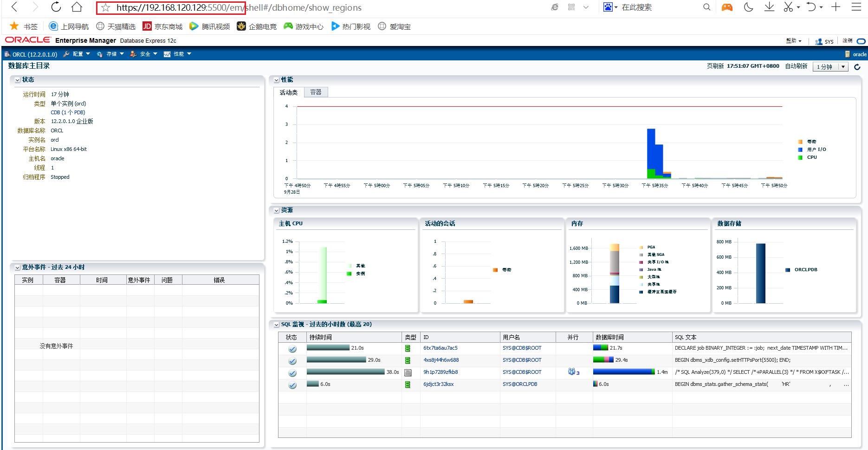The image size is (868, 450).
Task: Click status checkmark icon for 6.0s row
Action: pos(292,385)
